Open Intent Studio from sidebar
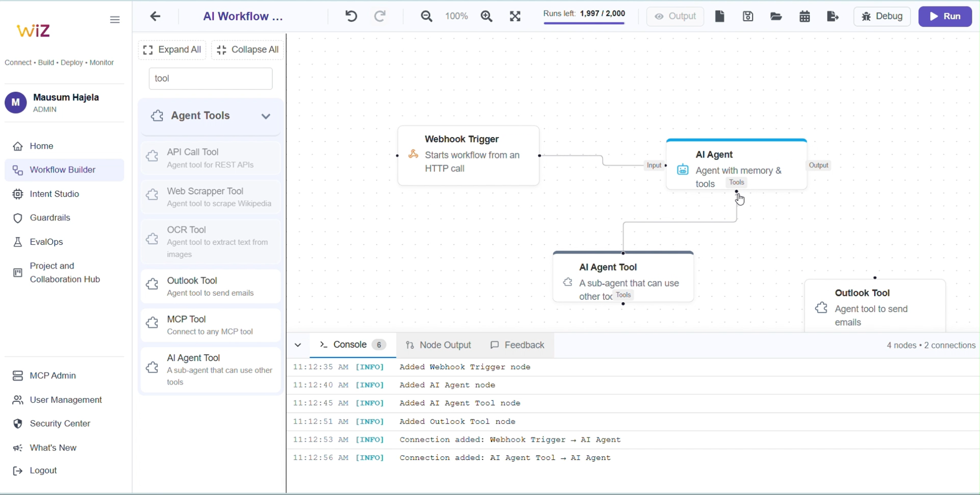Screen dimensions: 980x495 click(x=55, y=194)
